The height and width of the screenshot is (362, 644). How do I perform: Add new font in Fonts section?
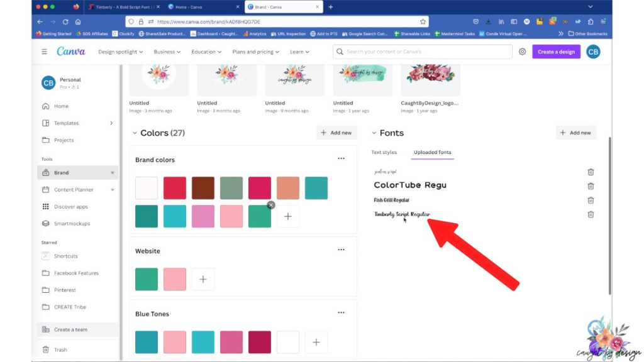[x=576, y=133]
